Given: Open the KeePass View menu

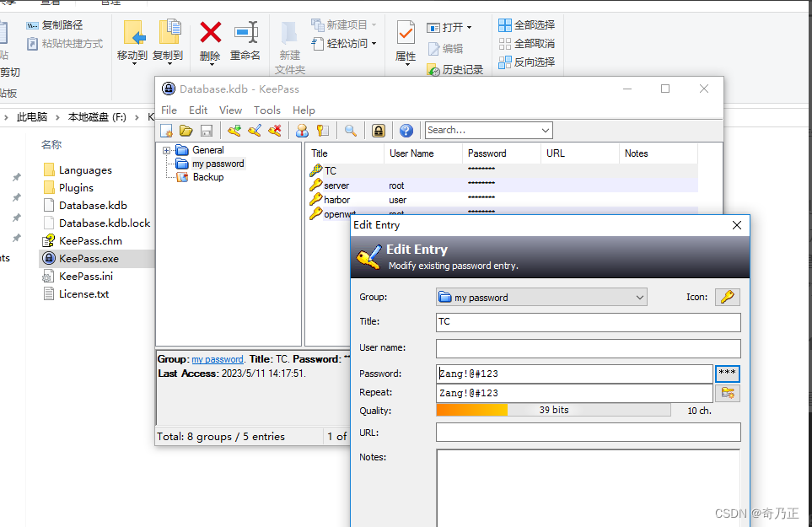Looking at the screenshot, I should click(230, 110).
